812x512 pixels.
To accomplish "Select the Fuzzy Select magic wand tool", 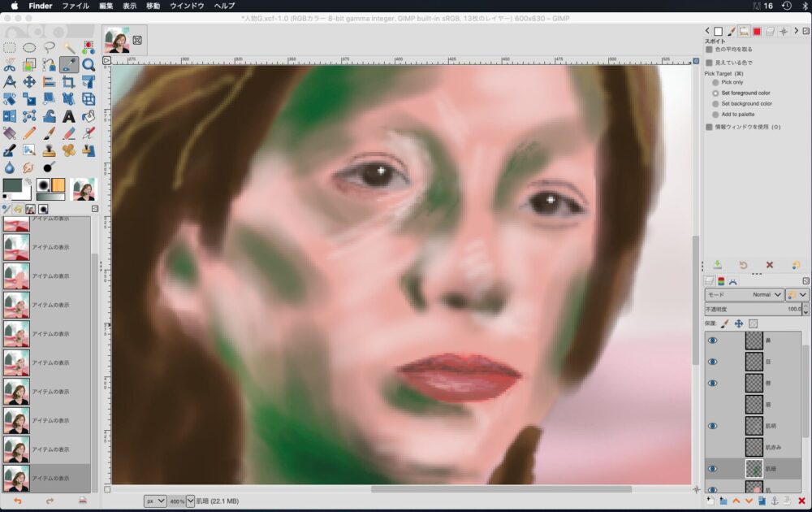I will click(69, 48).
